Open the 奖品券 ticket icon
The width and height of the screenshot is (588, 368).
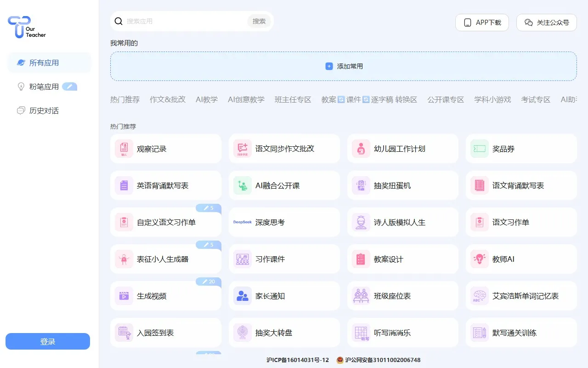tap(479, 149)
